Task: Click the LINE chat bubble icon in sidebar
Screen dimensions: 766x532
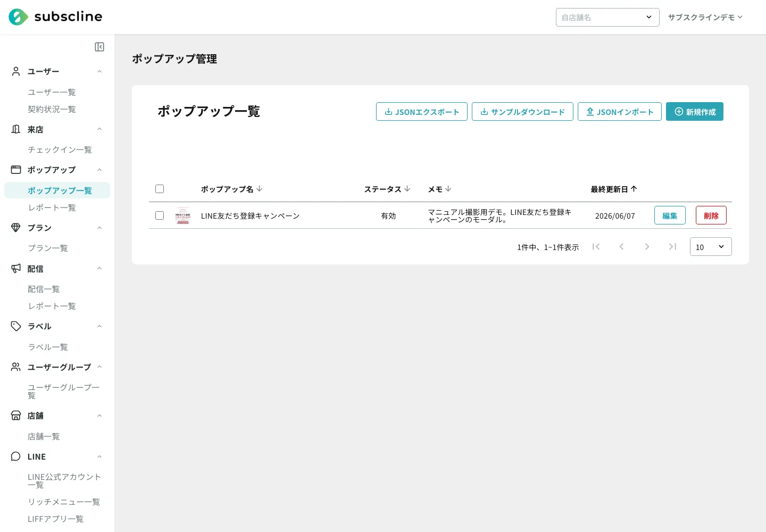Action: pos(16,456)
